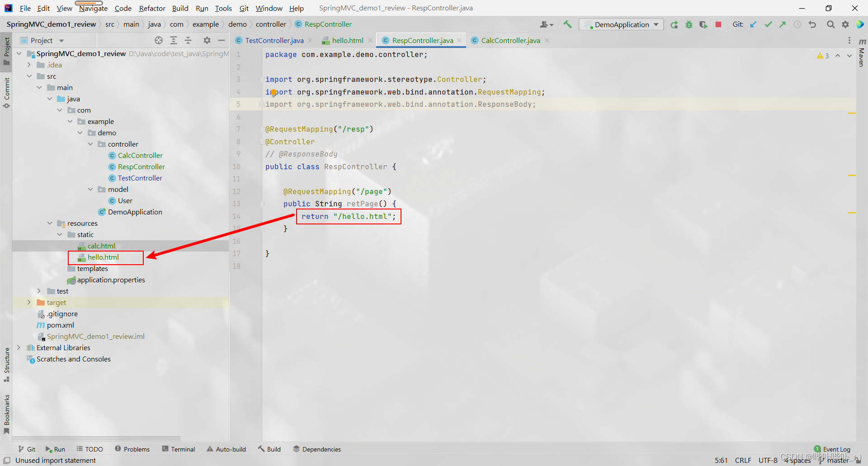Collapse the model package
This screenshot has width=868, height=466.
(90, 189)
